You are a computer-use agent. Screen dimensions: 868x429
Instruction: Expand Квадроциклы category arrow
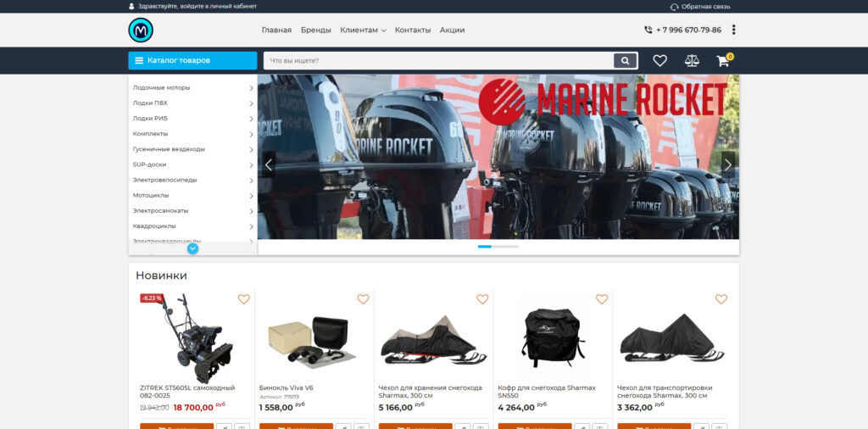click(251, 226)
